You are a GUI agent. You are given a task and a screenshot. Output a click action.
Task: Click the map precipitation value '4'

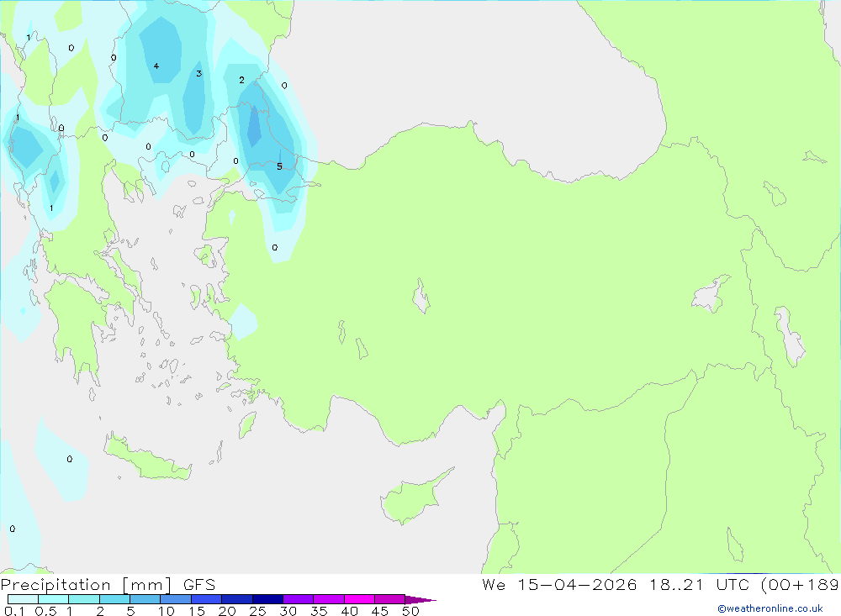(156, 66)
